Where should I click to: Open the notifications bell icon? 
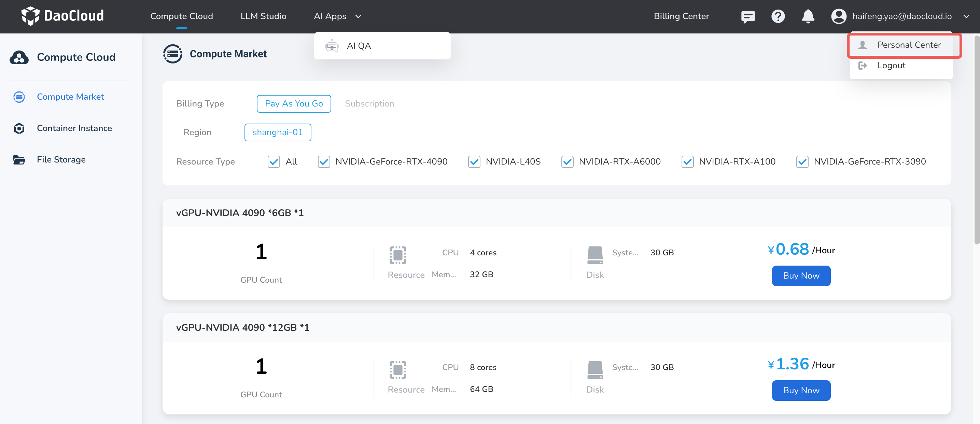coord(808,16)
